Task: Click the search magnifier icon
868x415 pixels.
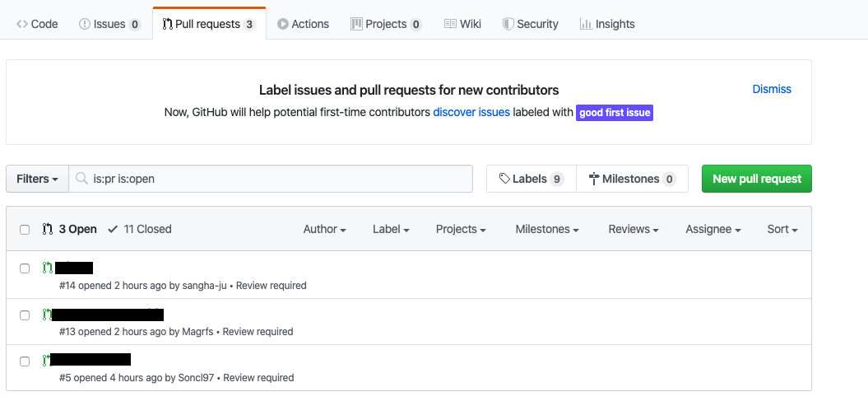Action: (82, 179)
